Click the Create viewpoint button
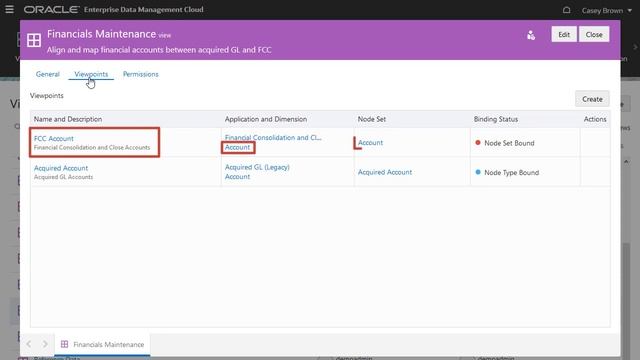Screen dimensions: 640x360 592,99
